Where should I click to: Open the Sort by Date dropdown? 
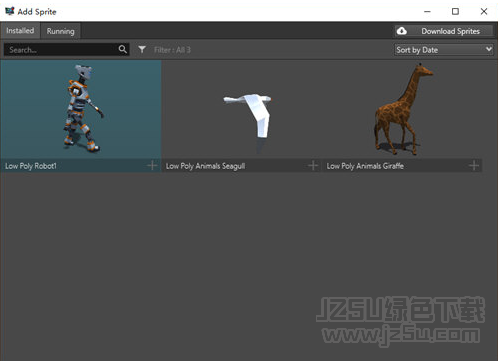443,50
